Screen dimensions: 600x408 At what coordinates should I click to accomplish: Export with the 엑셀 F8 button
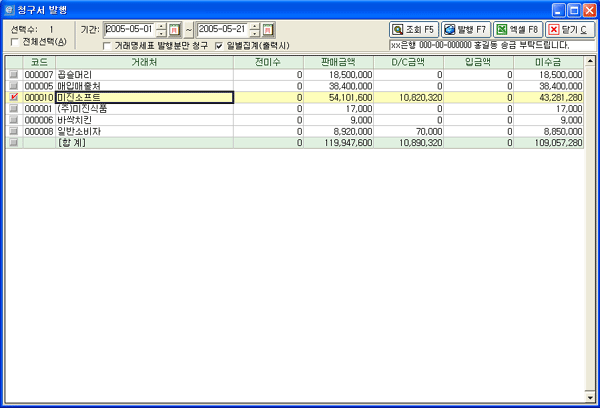point(518,29)
